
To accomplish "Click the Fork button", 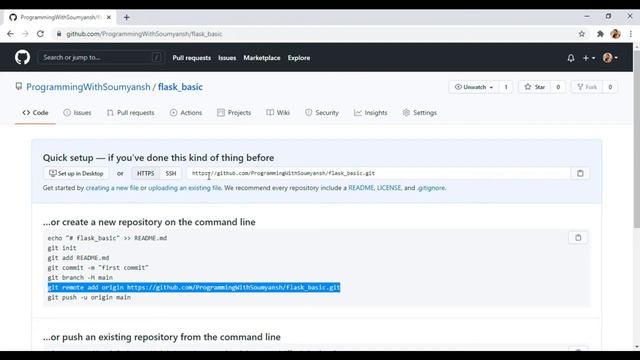I will pos(587,87).
